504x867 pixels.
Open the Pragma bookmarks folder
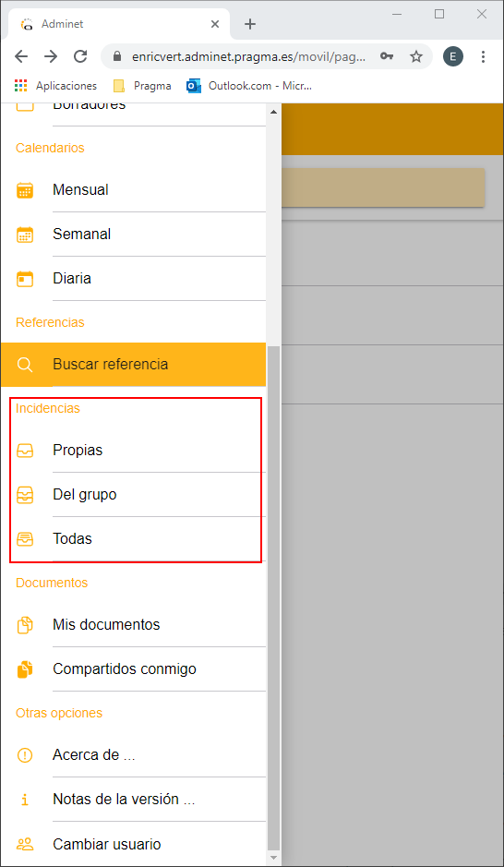click(142, 86)
